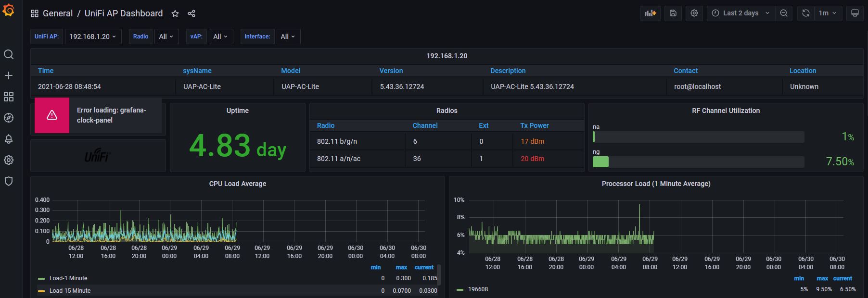Open the UniFi AP 192.168.1.20 dropdown
The height and width of the screenshot is (298, 868).
[x=93, y=37]
